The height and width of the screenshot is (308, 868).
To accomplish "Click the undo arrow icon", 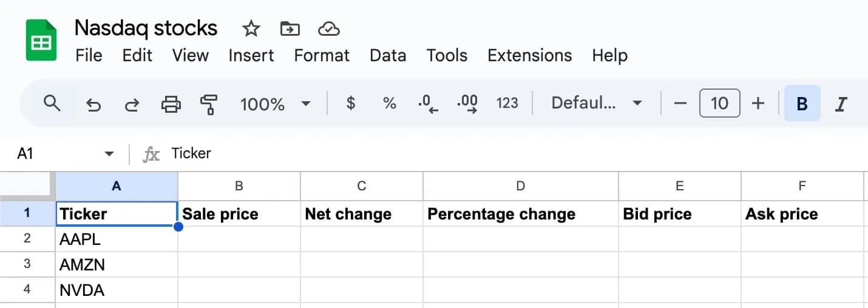I will (x=93, y=104).
